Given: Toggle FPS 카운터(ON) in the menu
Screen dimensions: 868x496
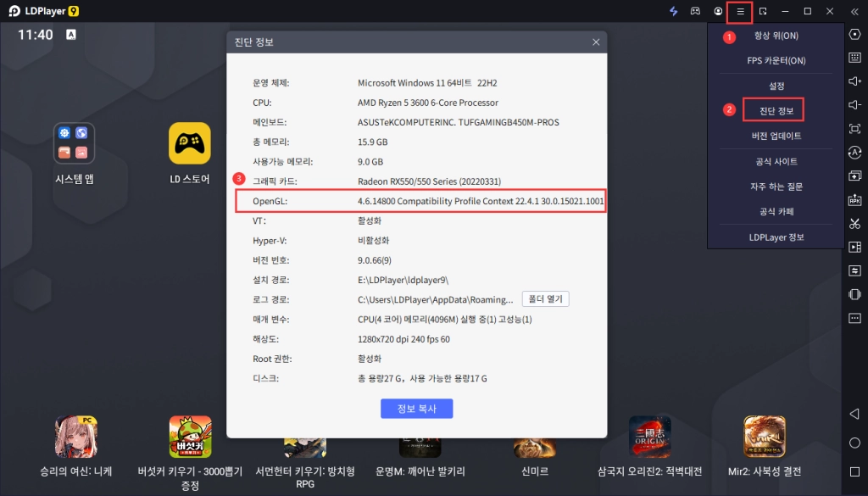Looking at the screenshot, I should 776,60.
